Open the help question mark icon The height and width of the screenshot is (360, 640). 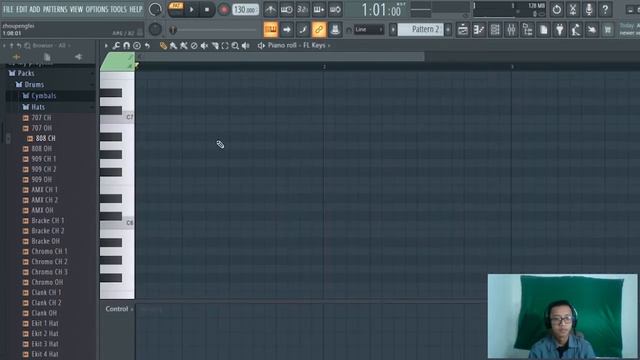coord(605,9)
